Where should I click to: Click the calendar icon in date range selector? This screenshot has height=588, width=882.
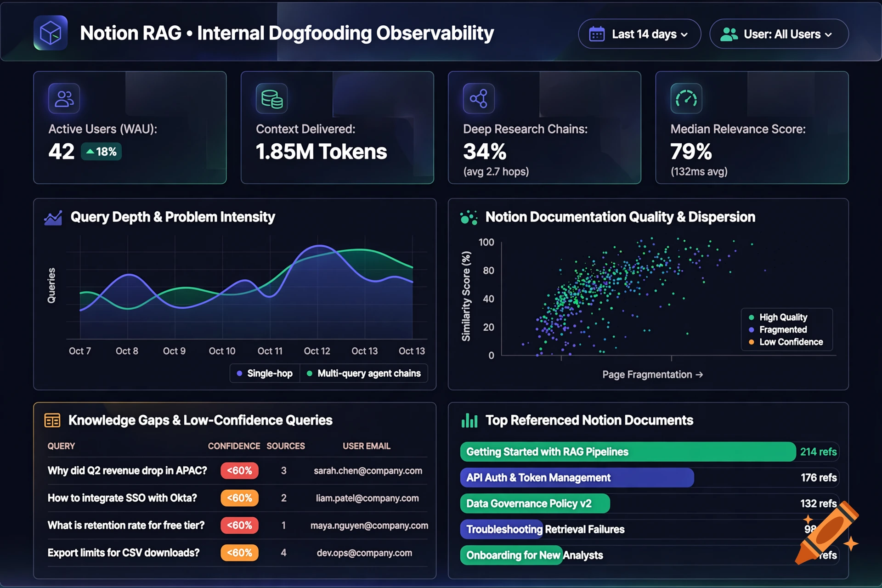(x=597, y=34)
